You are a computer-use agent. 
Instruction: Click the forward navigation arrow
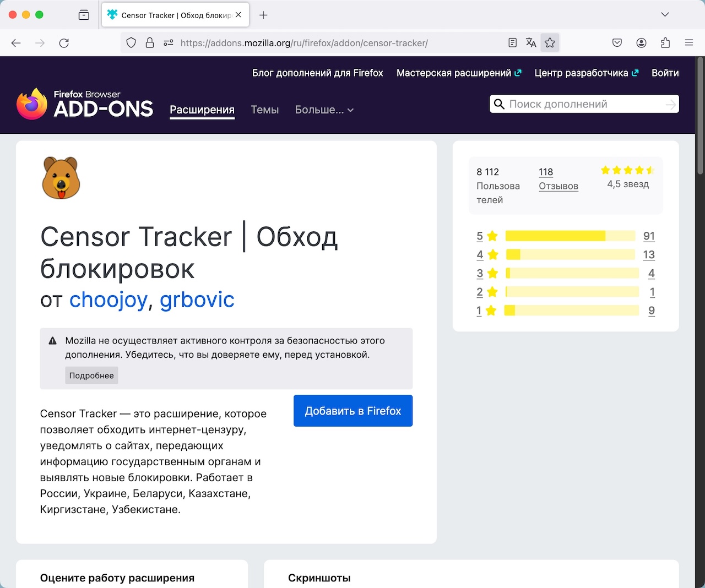[x=40, y=43]
